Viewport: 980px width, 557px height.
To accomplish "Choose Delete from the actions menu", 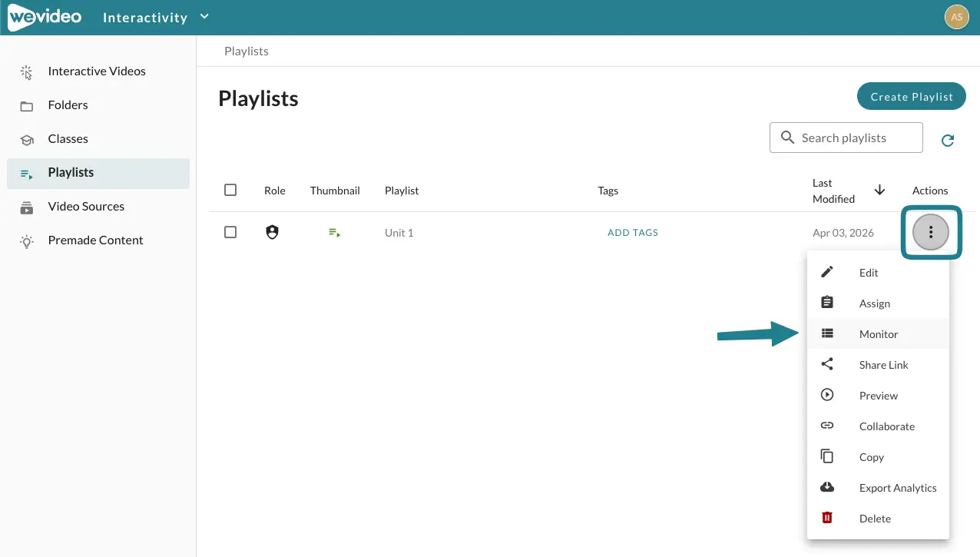I will [878, 519].
